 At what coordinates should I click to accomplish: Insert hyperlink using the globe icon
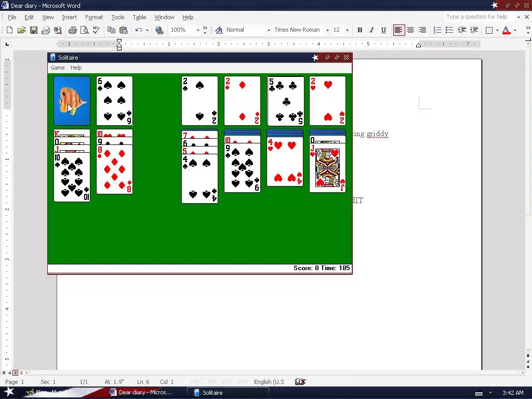[x=159, y=30]
